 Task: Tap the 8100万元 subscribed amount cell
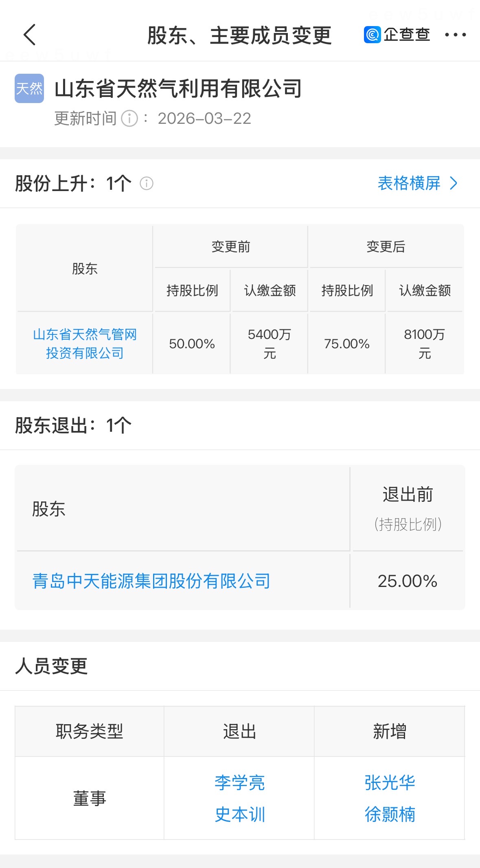click(424, 343)
